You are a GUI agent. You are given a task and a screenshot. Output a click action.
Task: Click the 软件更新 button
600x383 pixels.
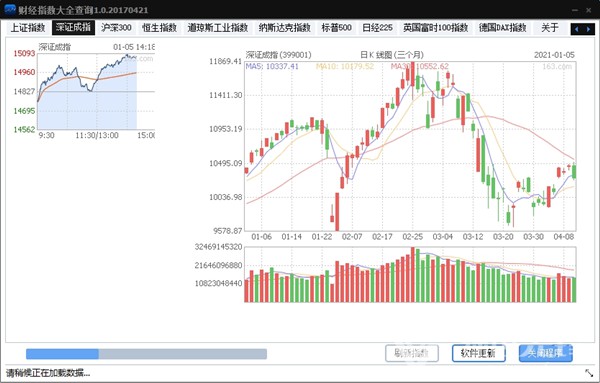[478, 353]
